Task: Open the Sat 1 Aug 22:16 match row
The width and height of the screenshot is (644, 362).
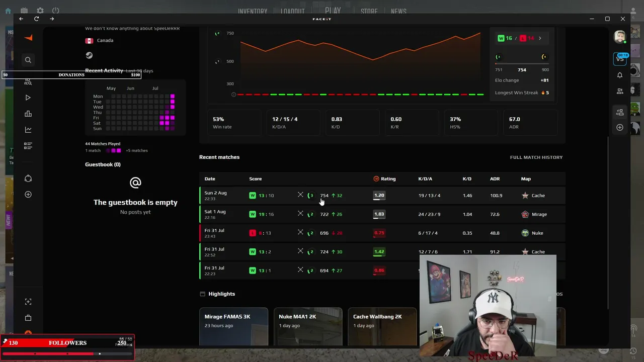Action: pos(382,214)
